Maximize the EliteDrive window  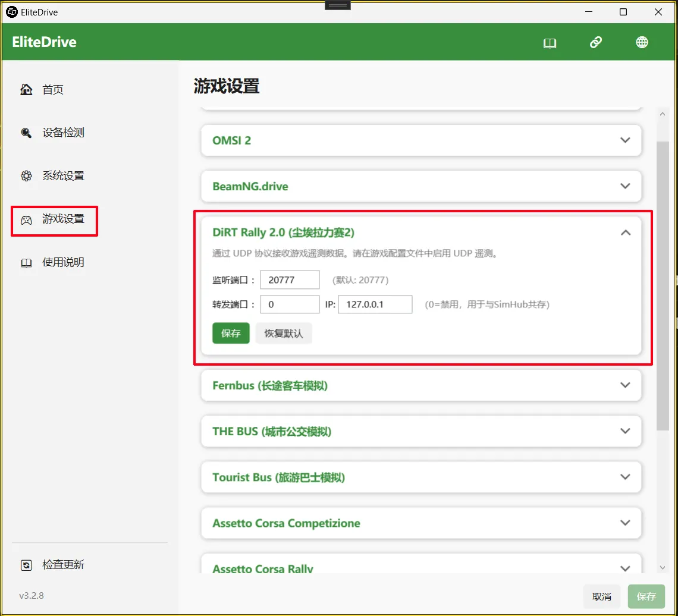623,12
